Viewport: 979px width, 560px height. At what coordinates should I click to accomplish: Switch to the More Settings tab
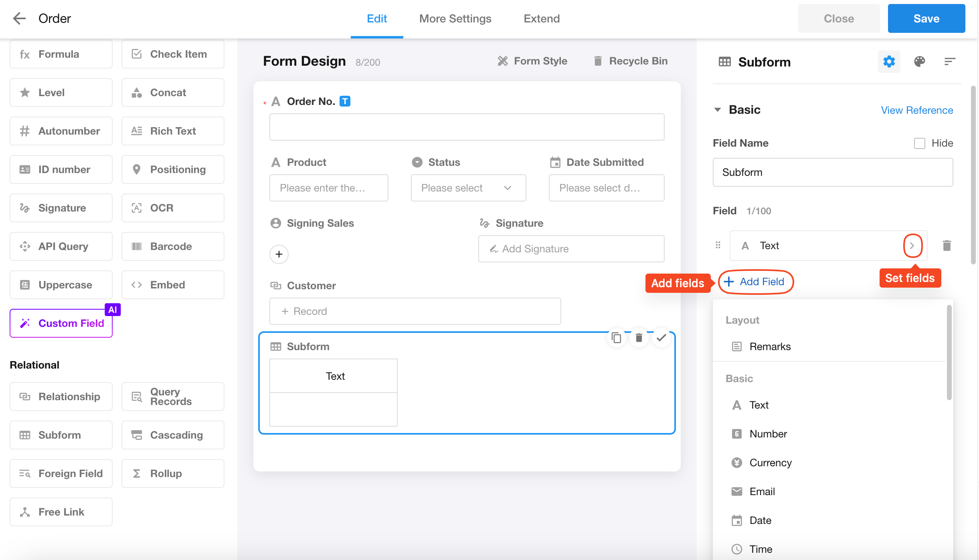coord(455,19)
